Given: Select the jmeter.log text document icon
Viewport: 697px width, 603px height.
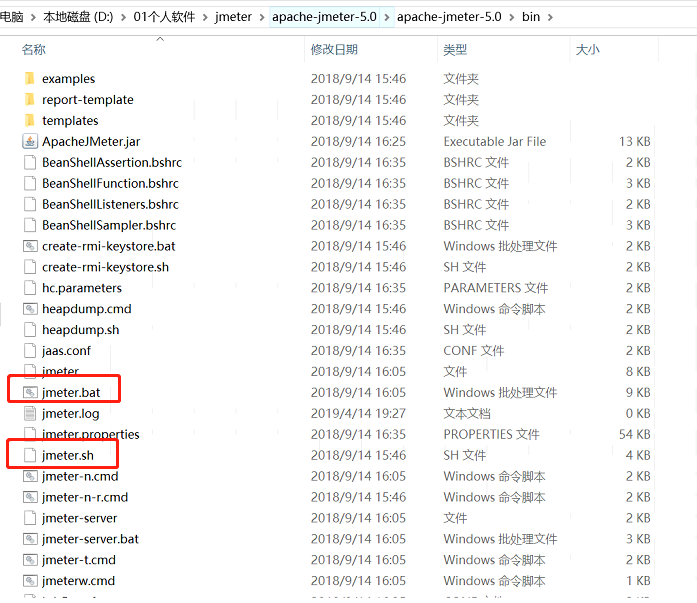Looking at the screenshot, I should pos(30,413).
